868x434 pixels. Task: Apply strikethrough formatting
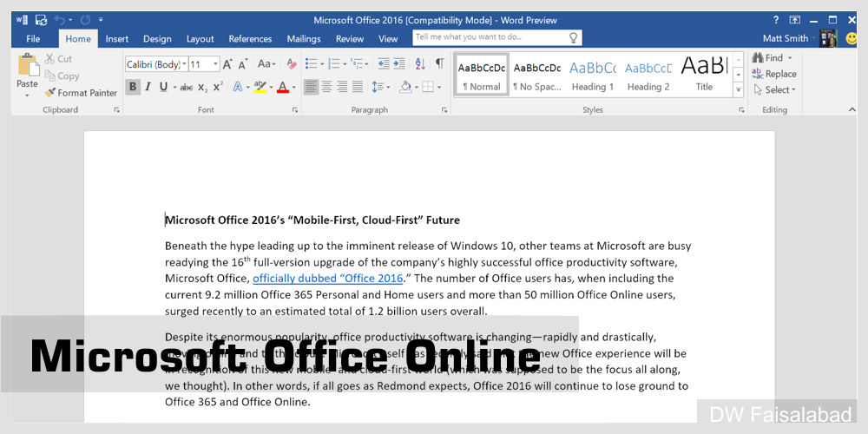tap(187, 87)
